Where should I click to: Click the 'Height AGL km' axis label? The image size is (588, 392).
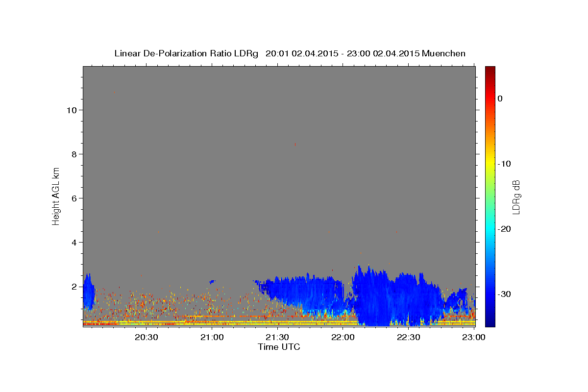tap(56, 196)
